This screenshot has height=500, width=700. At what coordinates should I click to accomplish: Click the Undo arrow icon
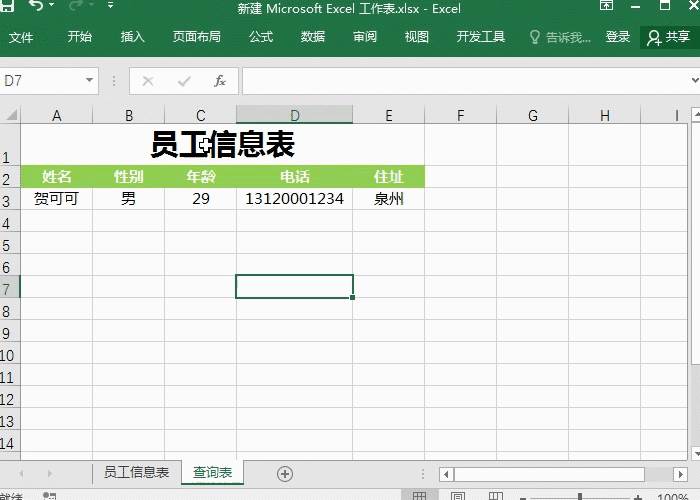(36, 5)
